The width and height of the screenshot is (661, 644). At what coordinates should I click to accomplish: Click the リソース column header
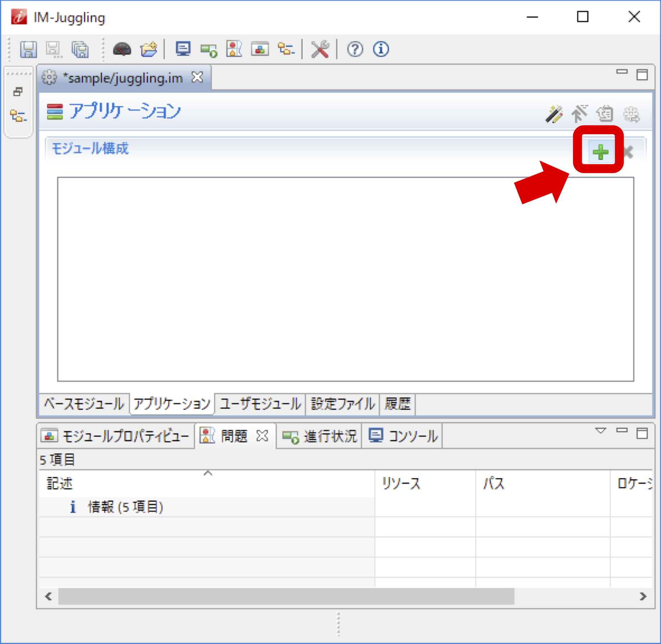point(425,483)
